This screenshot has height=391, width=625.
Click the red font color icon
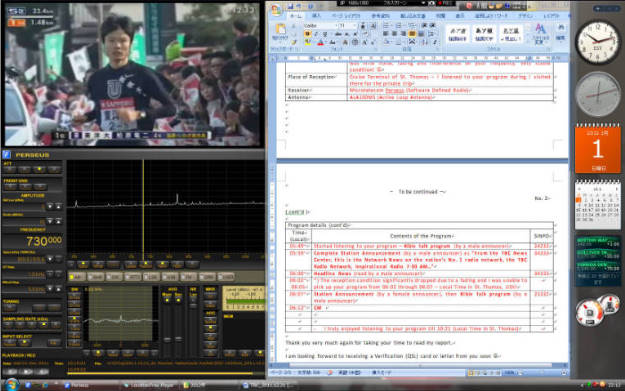[320, 42]
